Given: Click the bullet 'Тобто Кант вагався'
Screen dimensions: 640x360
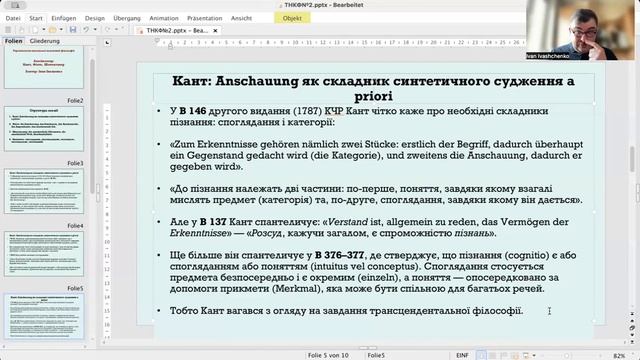Looking at the screenshot, I should click(x=347, y=311).
